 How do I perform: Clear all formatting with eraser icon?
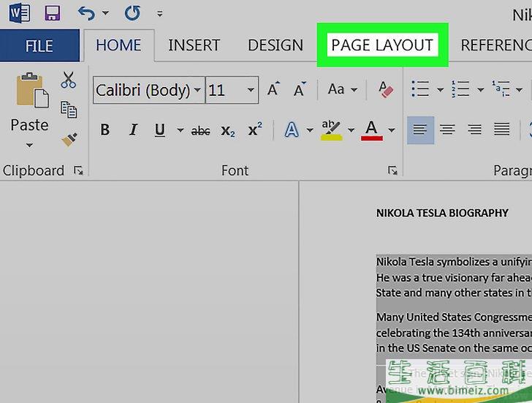[386, 90]
